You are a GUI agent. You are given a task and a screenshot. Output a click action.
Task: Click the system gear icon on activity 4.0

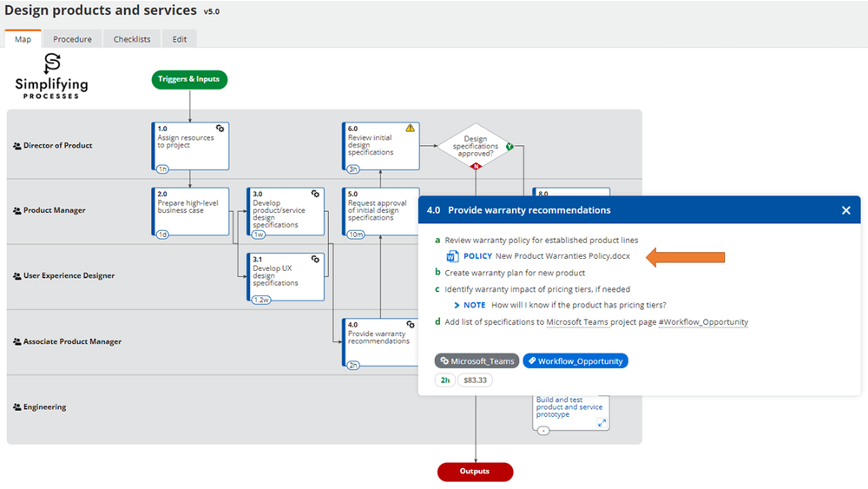411,325
